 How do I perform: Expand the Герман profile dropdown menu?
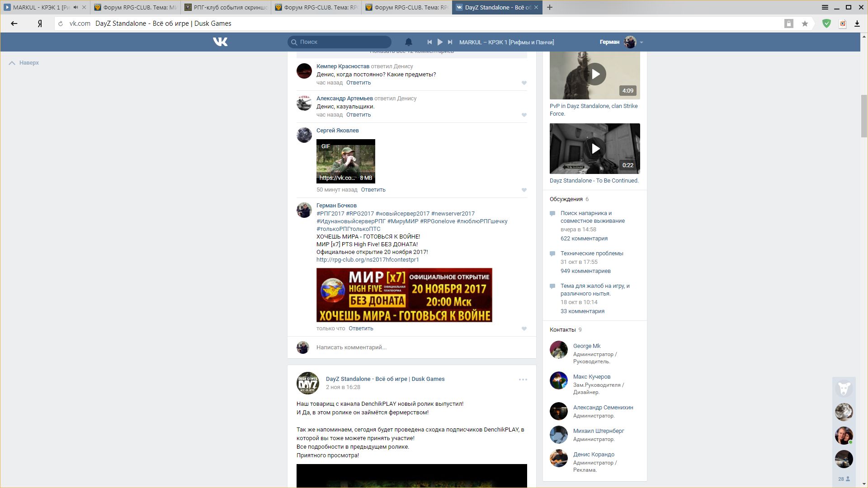[641, 42]
